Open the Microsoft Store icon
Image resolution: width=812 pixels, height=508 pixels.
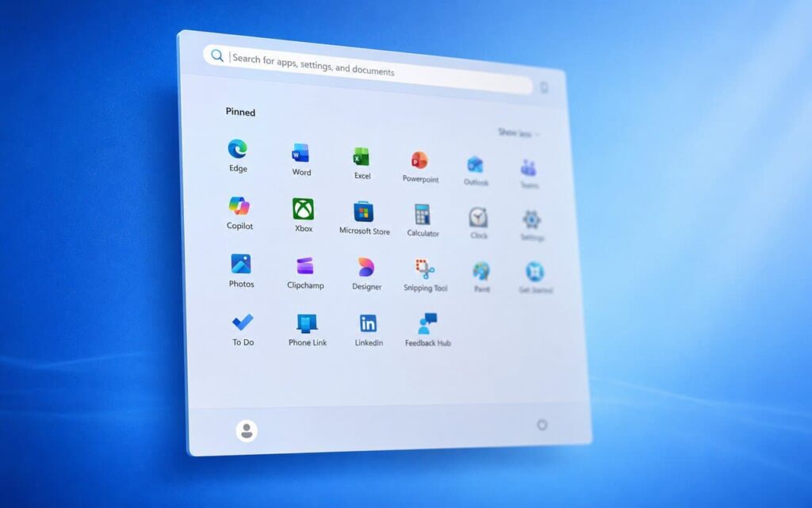click(363, 212)
